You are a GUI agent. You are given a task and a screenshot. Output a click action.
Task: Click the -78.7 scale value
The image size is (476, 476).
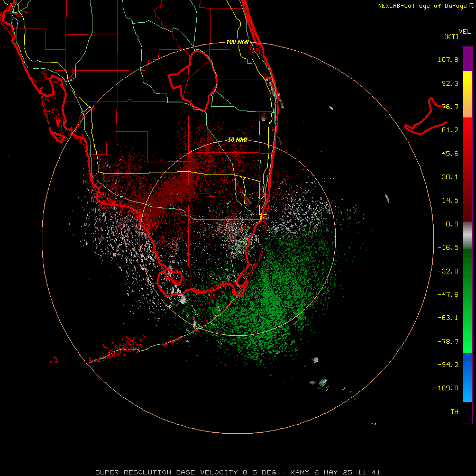pyautogui.click(x=448, y=342)
